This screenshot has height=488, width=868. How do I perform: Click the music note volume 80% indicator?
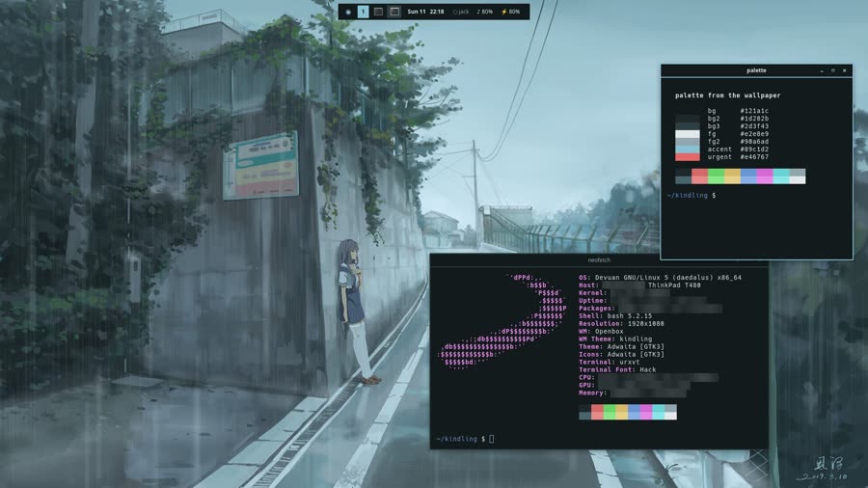click(485, 12)
